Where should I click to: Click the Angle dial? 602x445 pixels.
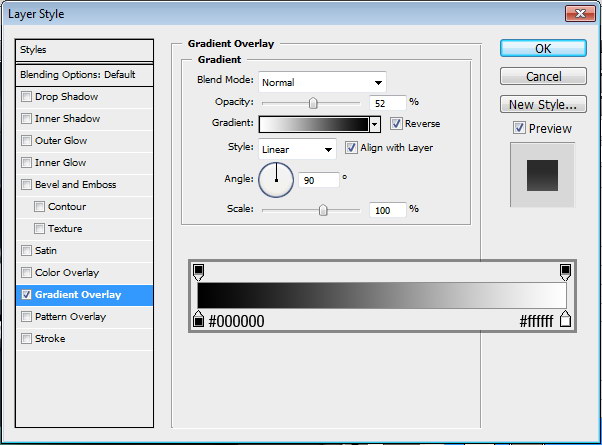[x=276, y=180]
